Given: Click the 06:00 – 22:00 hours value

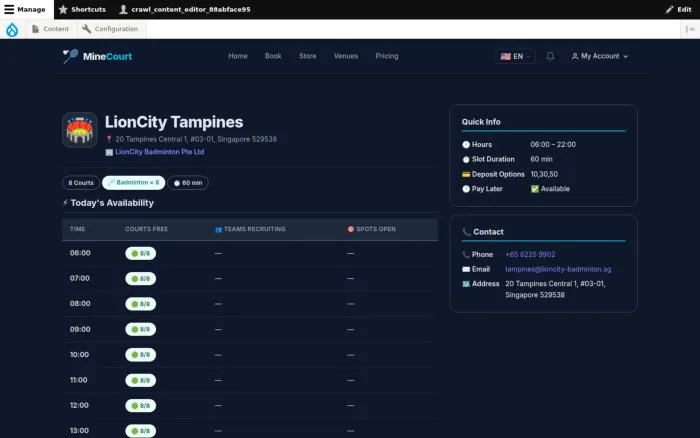Looking at the screenshot, I should [553, 145].
